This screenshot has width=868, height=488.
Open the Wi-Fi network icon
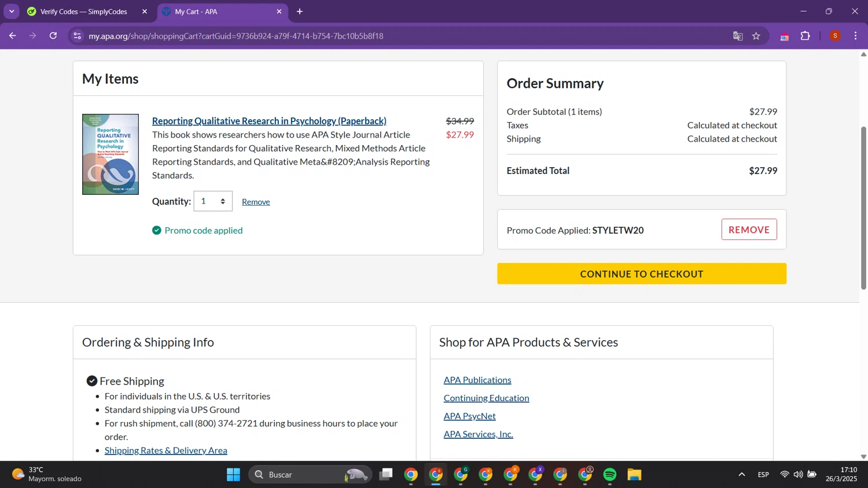785,475
